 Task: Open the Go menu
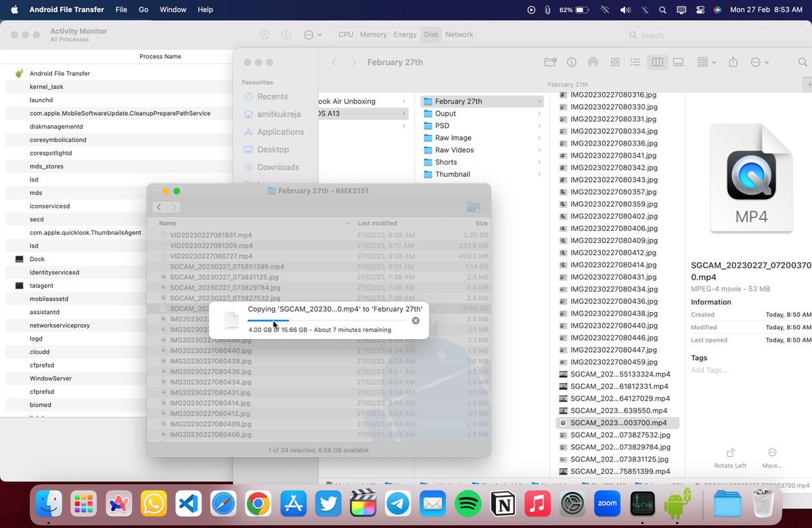(143, 10)
